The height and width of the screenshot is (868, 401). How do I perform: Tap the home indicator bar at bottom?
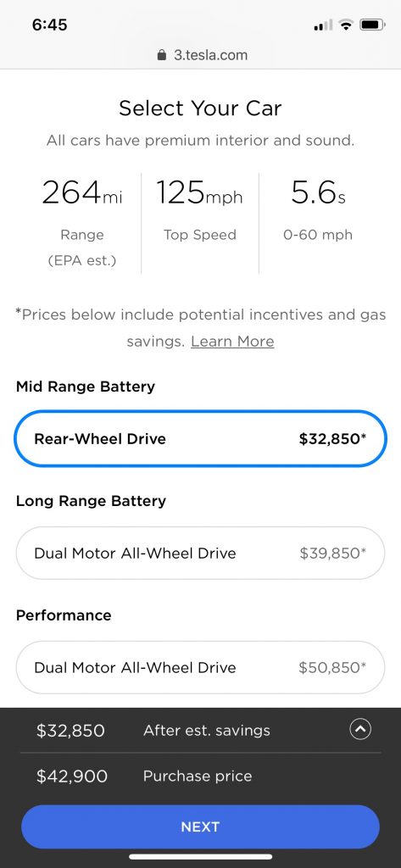200,857
